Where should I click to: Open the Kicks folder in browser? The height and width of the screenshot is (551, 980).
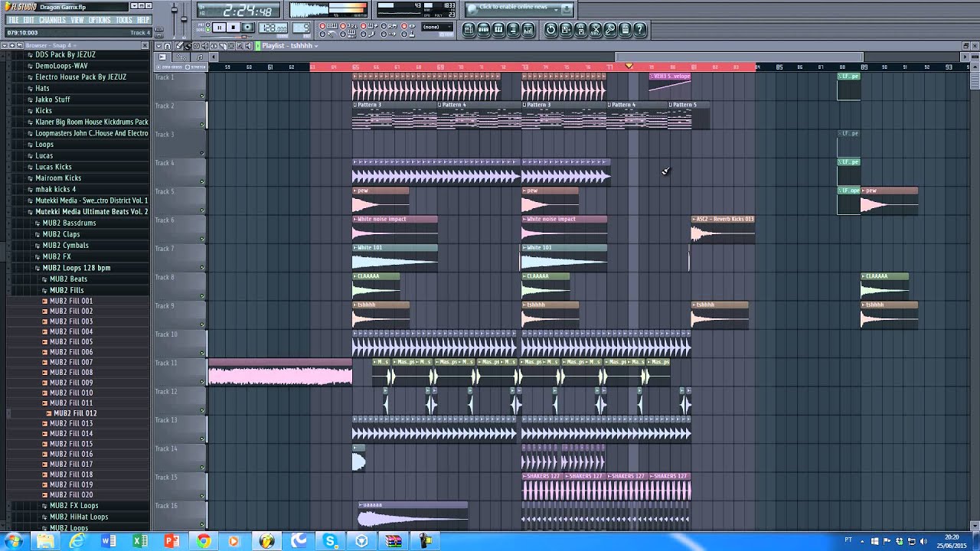point(44,110)
